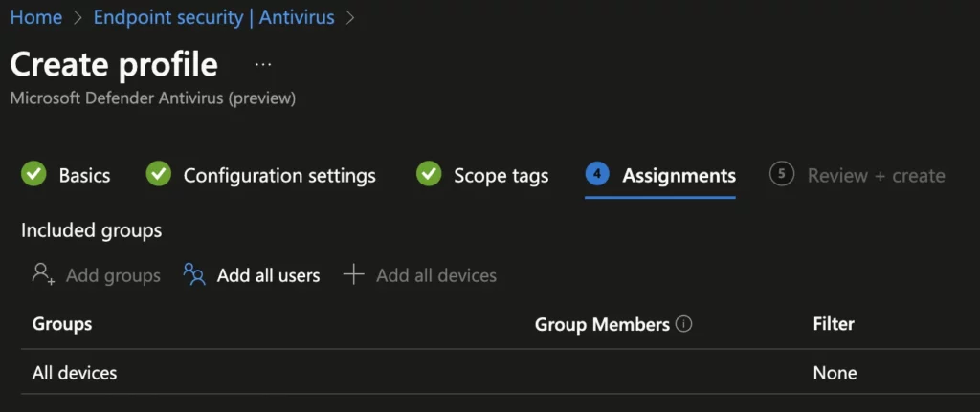Click the Filter column header
The image size is (980, 412).
coord(834,324)
